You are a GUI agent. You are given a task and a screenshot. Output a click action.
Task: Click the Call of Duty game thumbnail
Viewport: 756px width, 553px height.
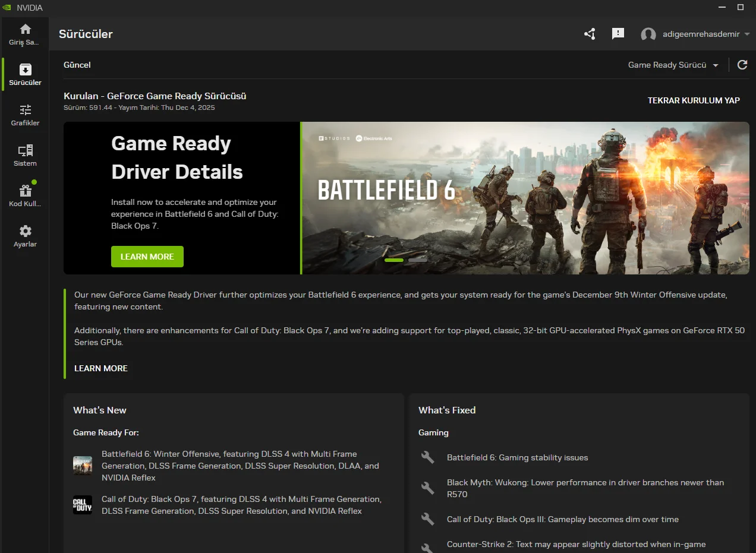tap(83, 505)
